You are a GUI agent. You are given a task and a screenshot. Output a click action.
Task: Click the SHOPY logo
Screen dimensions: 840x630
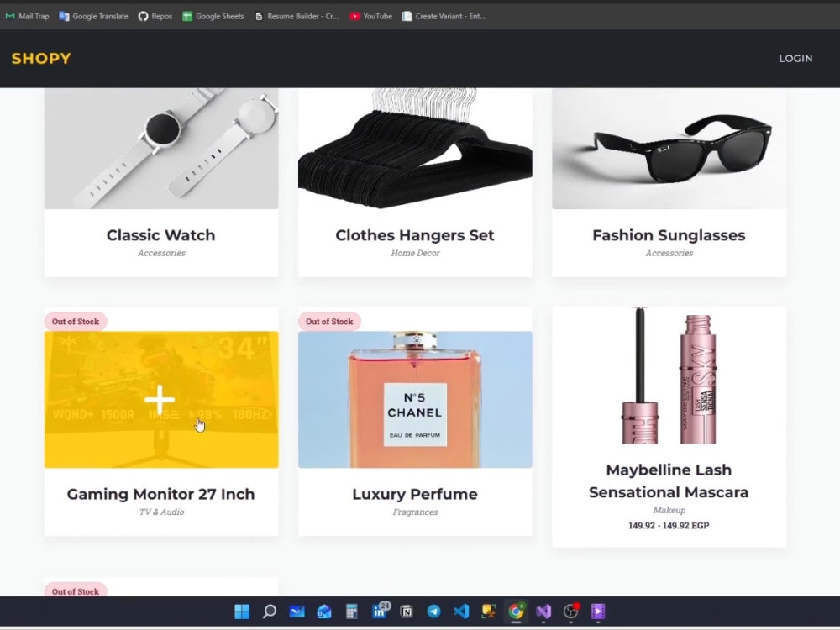click(x=41, y=59)
